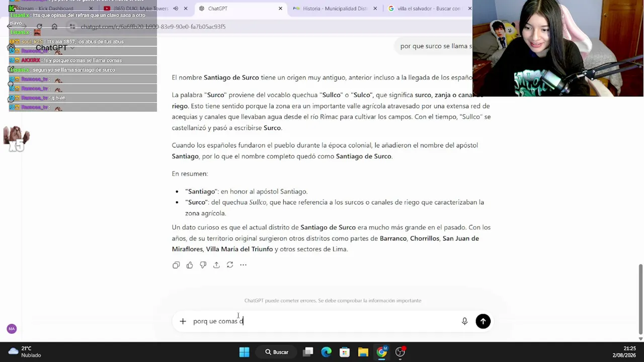Click the plus attach button in composer
Screen dimensions: 644x362
click(183, 321)
